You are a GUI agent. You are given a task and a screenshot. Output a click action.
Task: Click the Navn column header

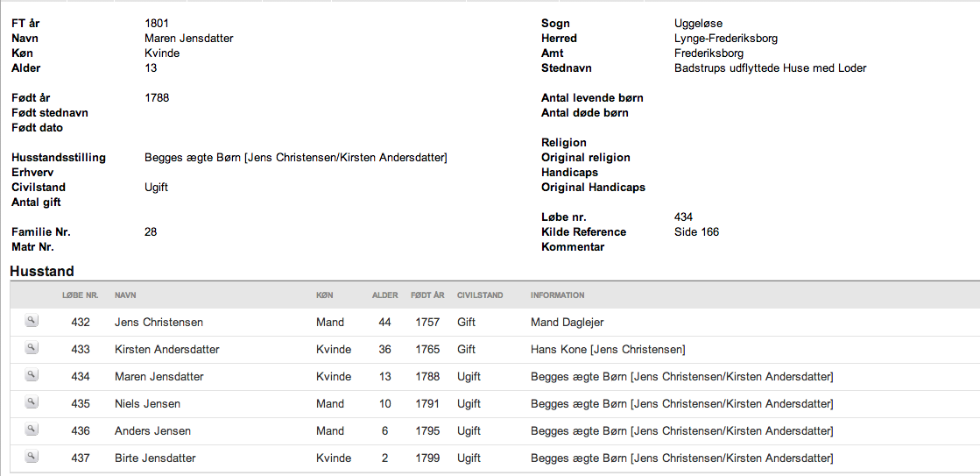tap(125, 295)
